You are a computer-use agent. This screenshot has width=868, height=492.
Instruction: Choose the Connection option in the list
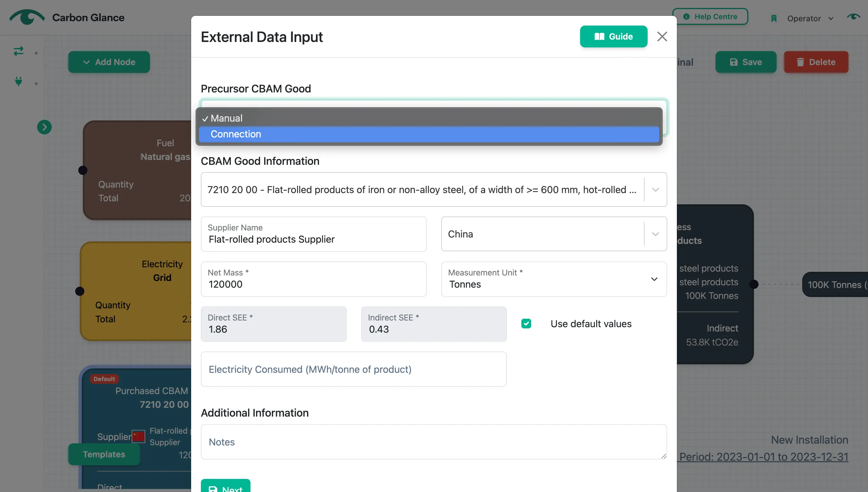coord(429,134)
